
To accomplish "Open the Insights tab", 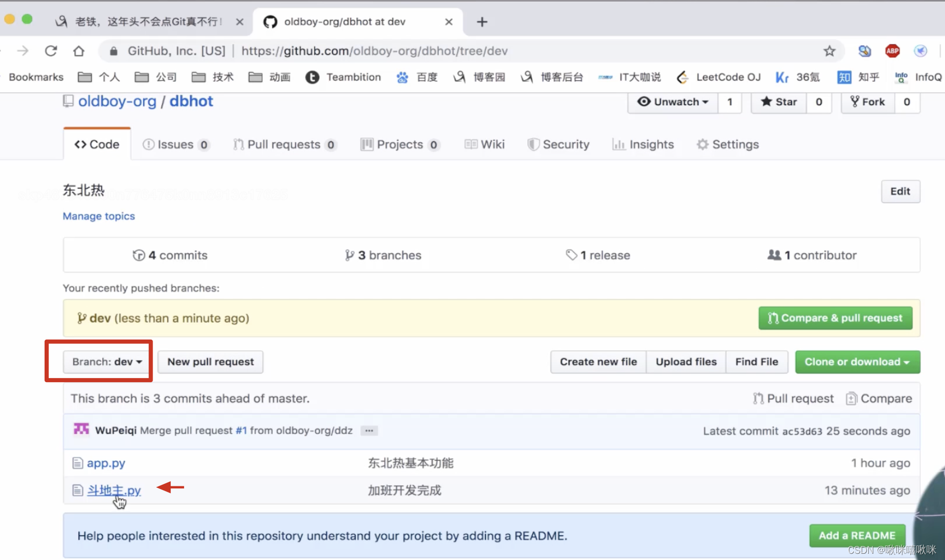I will pyautogui.click(x=643, y=144).
